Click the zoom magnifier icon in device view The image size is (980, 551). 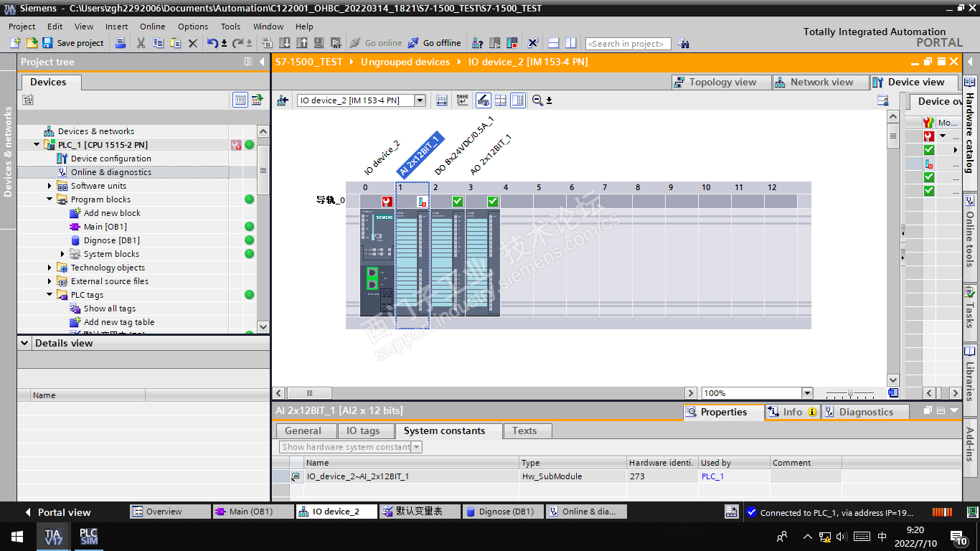click(x=537, y=100)
